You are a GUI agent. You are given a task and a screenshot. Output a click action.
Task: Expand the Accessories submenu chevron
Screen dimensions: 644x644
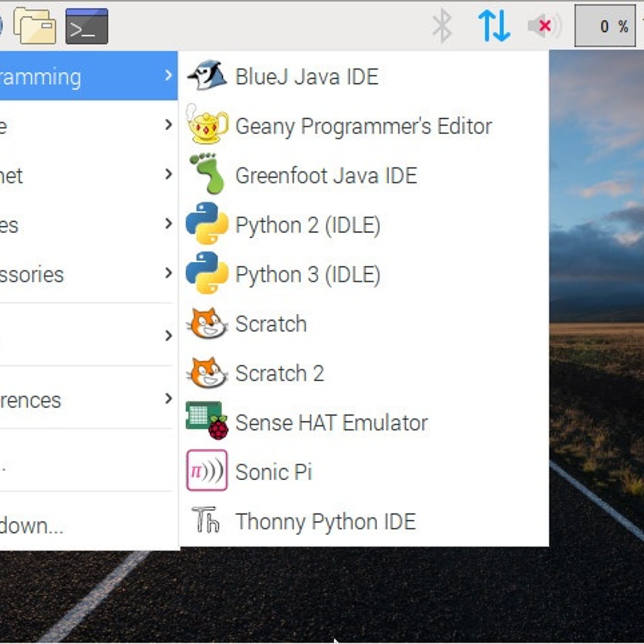(x=168, y=273)
